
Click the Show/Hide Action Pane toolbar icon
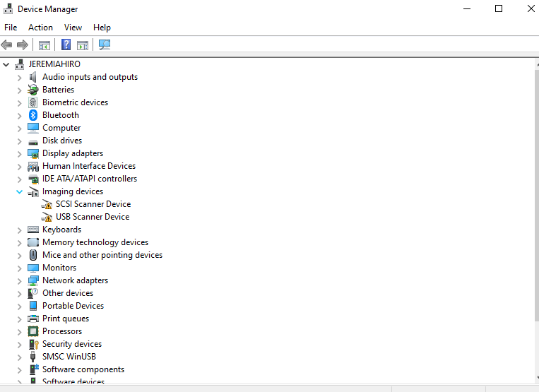[x=83, y=45]
